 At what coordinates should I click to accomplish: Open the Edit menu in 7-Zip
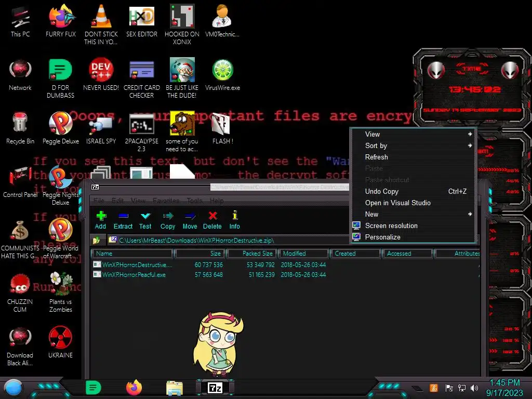point(118,201)
